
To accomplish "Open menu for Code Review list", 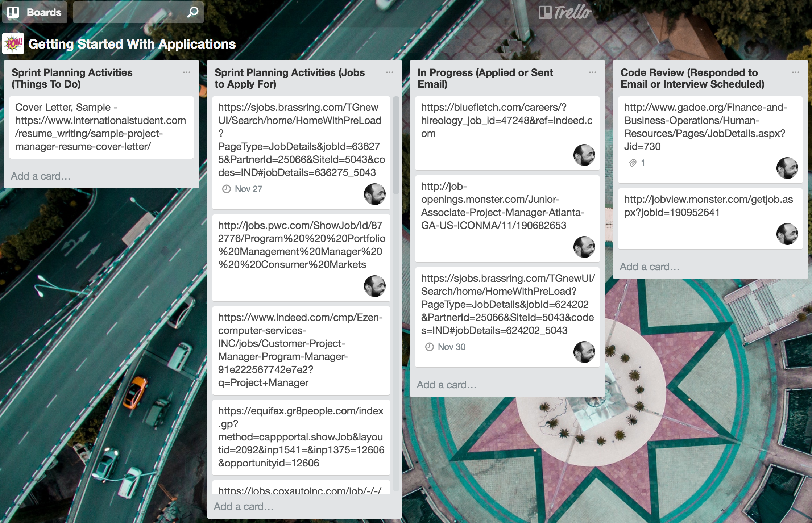I will [796, 72].
